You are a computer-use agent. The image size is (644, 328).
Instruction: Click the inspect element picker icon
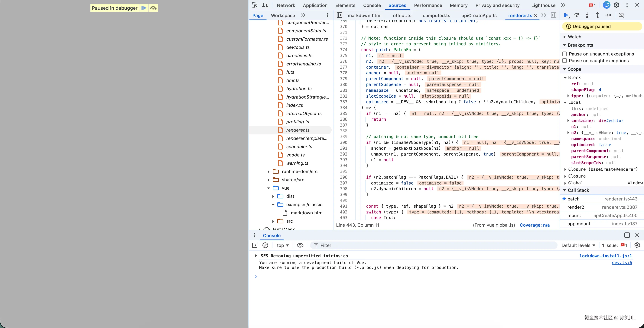tap(255, 5)
